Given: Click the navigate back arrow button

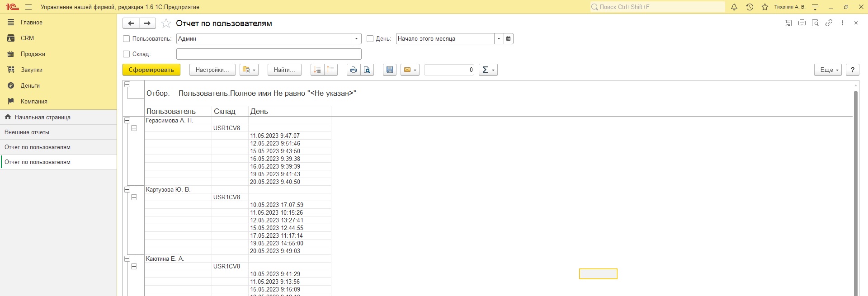Looking at the screenshot, I should pyautogui.click(x=131, y=23).
